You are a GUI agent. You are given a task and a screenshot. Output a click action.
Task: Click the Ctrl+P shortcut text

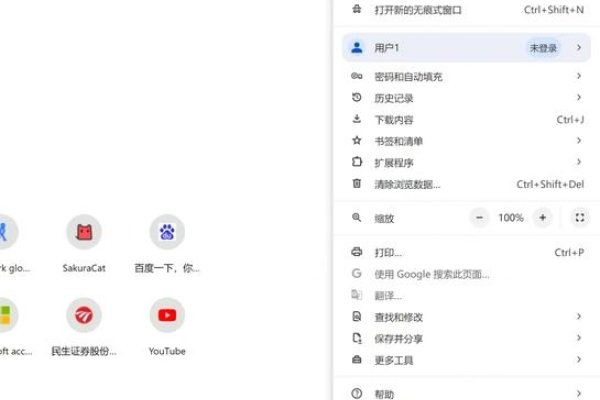[x=569, y=252]
